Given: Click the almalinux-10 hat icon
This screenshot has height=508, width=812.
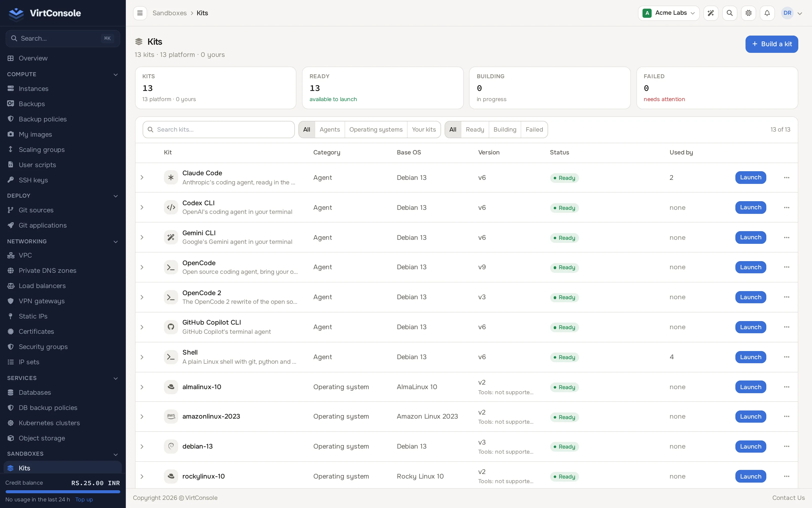Looking at the screenshot, I should coord(171,387).
